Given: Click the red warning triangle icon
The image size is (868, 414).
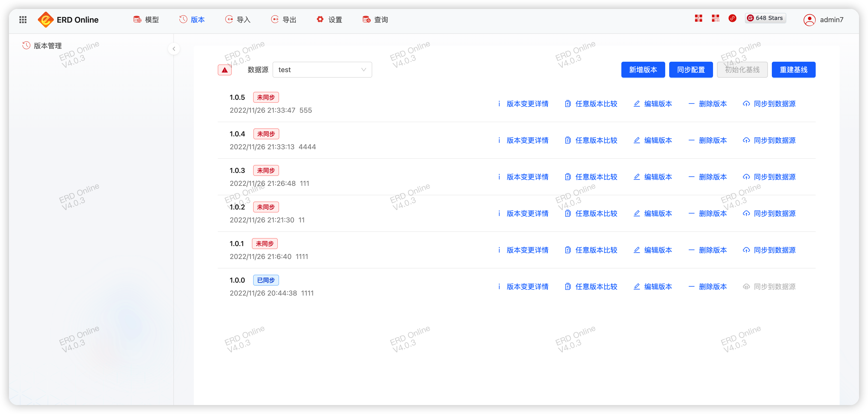Looking at the screenshot, I should pos(224,70).
